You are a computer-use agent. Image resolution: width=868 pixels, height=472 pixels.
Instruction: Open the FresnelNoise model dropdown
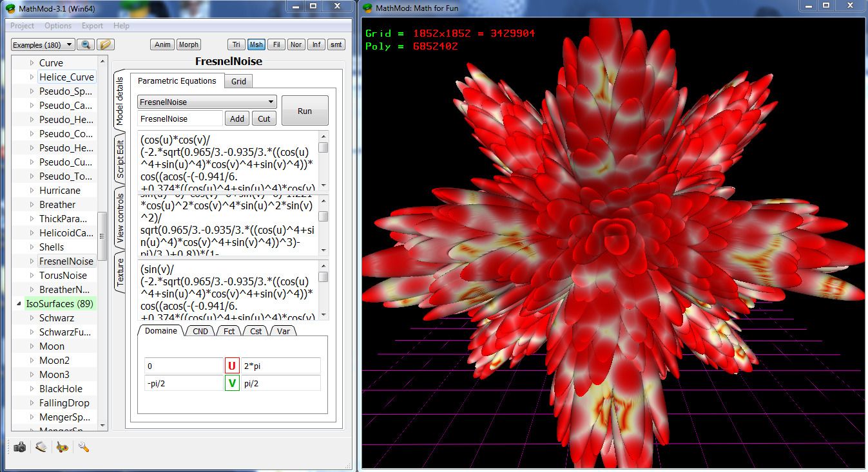tap(206, 102)
